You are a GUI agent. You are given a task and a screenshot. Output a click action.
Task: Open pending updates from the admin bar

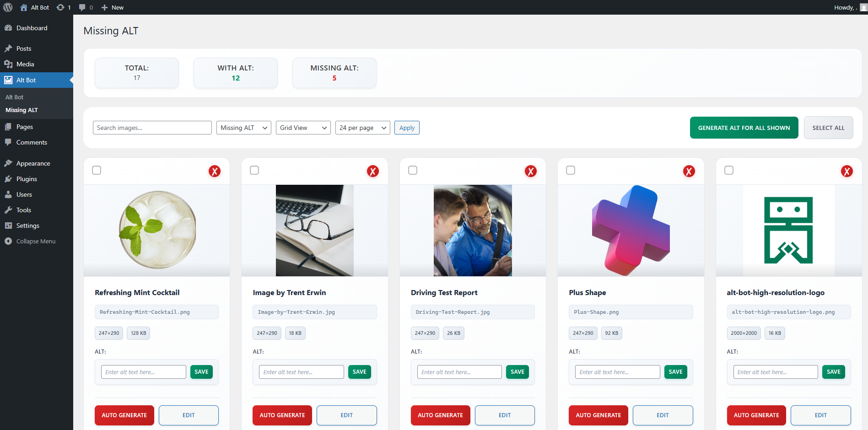coord(63,7)
